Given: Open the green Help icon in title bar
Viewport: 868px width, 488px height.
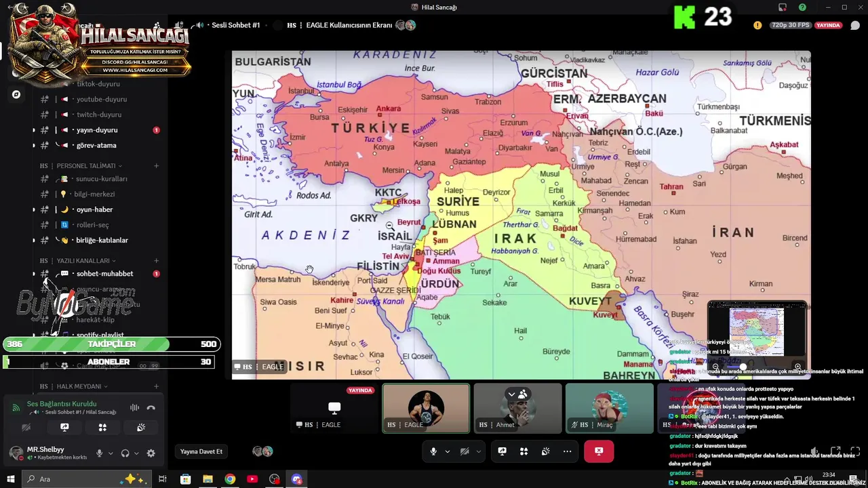Looking at the screenshot, I should (803, 7).
